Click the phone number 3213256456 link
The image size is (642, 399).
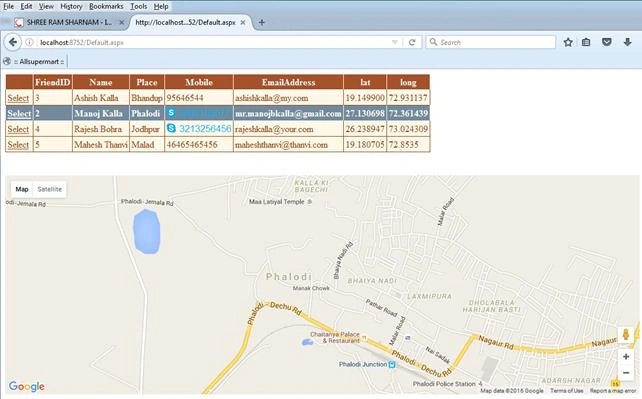pos(205,129)
